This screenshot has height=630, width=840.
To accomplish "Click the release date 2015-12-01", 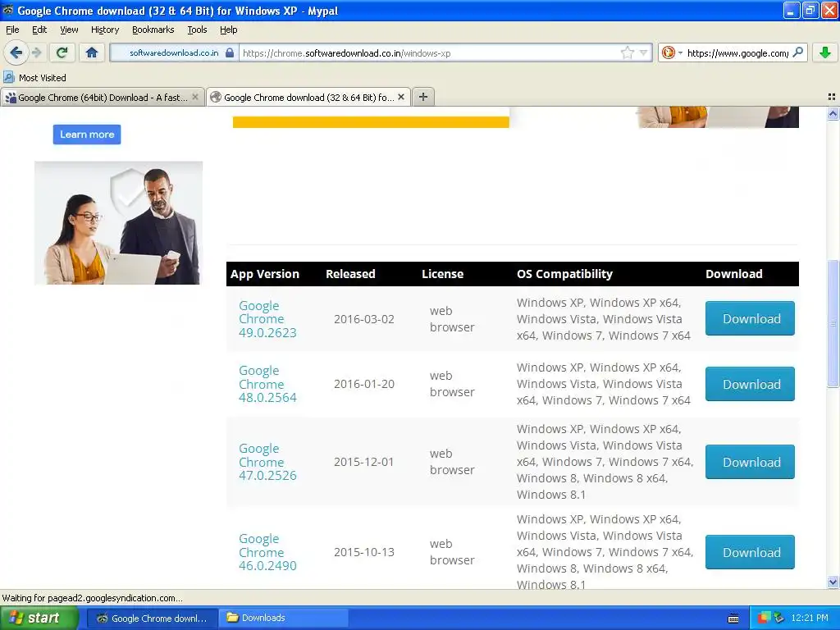I will (363, 462).
